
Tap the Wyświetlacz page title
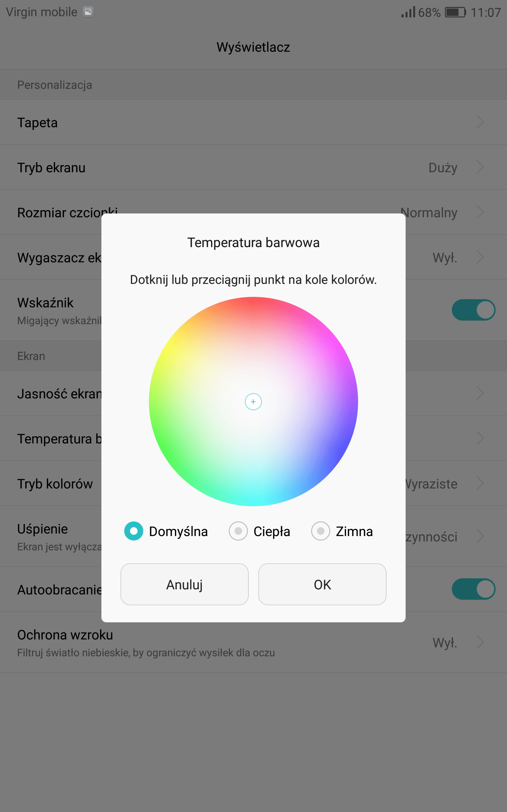[x=253, y=47]
